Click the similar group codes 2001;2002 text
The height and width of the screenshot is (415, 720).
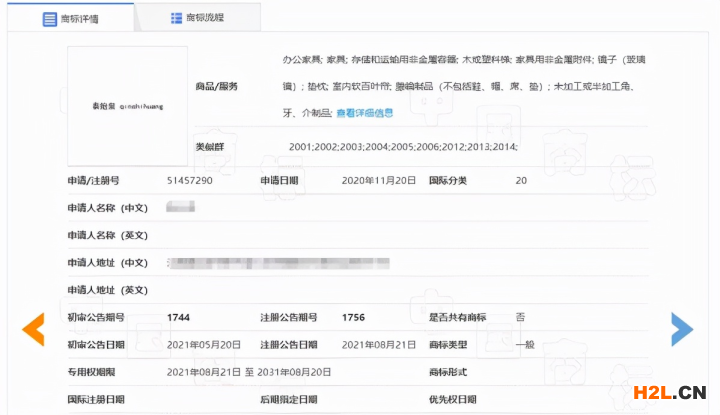click(x=402, y=147)
